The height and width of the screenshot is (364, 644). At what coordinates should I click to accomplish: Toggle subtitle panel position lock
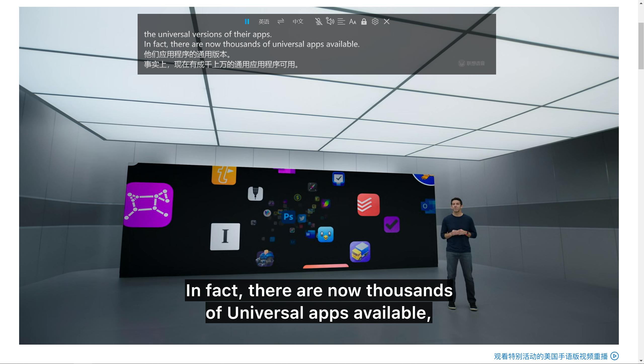pos(364,22)
